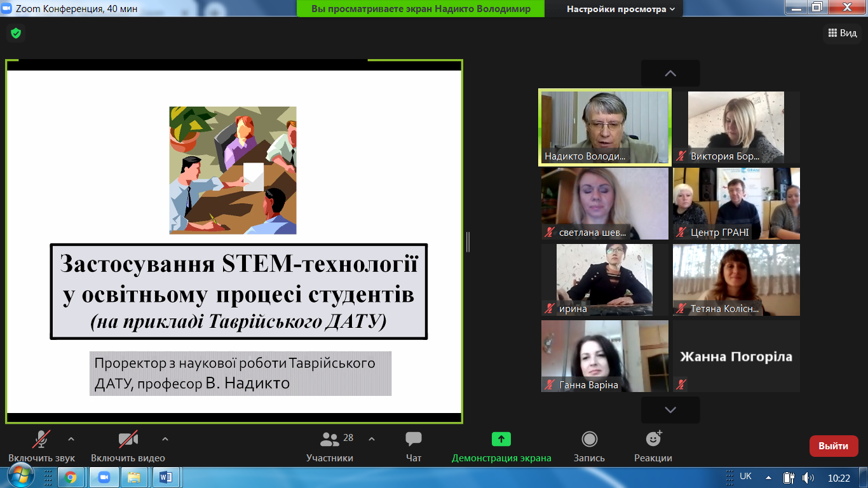
Task: Open battery power status tray icon
Action: [790, 477]
